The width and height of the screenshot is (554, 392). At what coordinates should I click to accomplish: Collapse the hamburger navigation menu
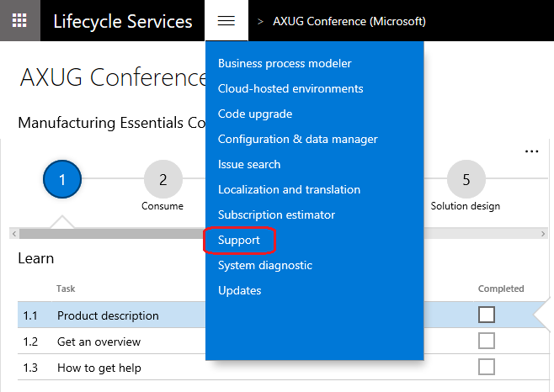click(x=226, y=20)
